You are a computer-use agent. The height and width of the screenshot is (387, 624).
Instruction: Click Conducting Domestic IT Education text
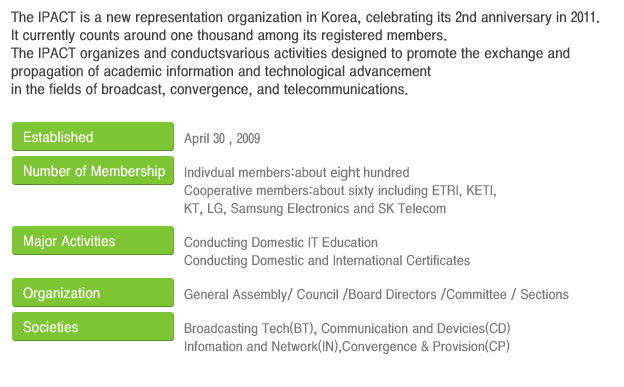point(281,242)
